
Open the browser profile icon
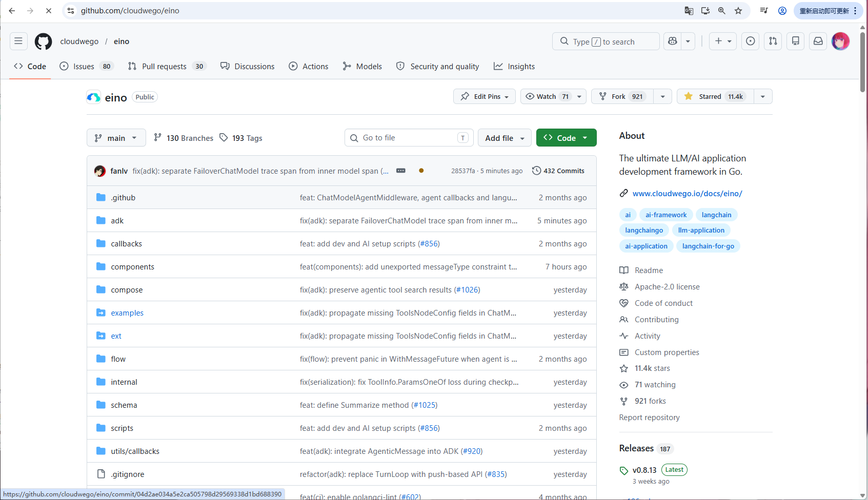782,11
